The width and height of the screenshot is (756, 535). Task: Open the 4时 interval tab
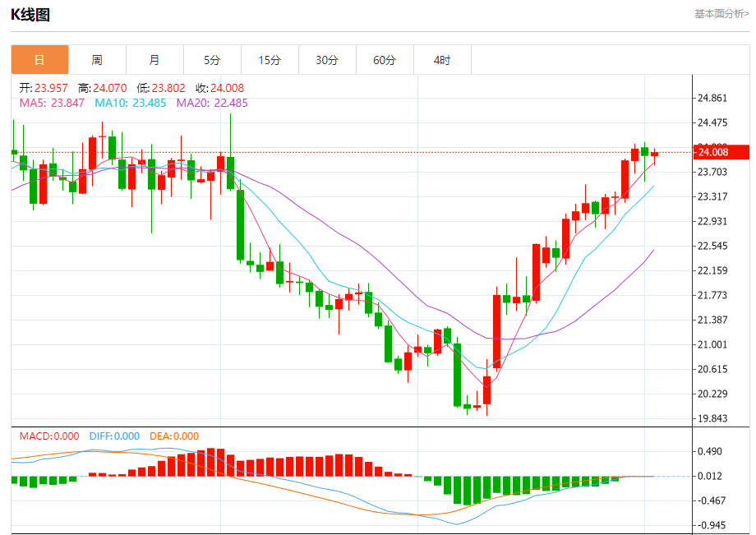point(442,60)
